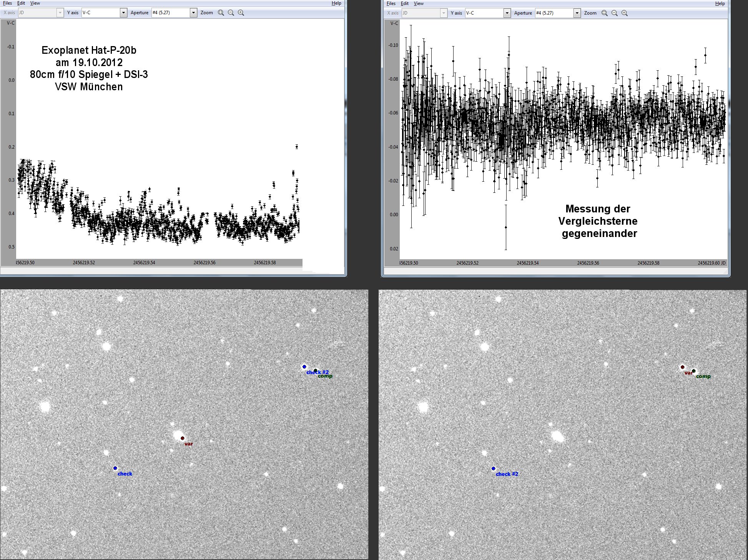Viewport: 748px width, 560px height.
Task: Click zoom-to-fit icon in left window
Action: (221, 13)
